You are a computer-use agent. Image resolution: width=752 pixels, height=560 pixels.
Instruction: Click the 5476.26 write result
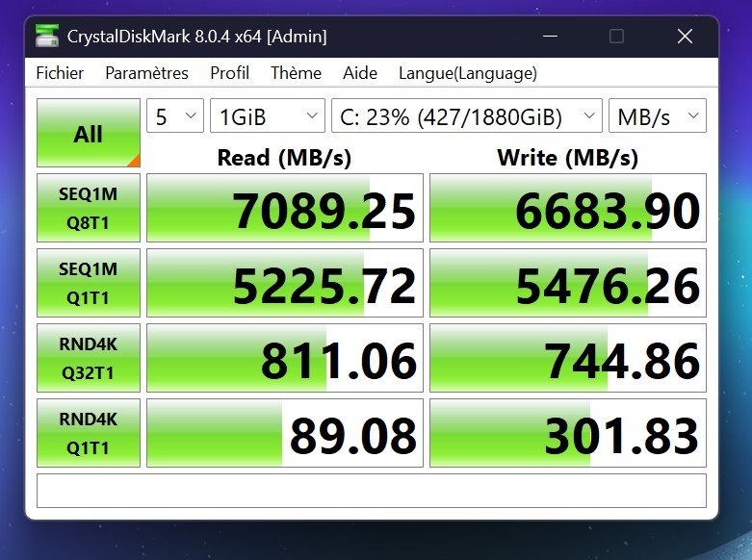[x=568, y=283]
